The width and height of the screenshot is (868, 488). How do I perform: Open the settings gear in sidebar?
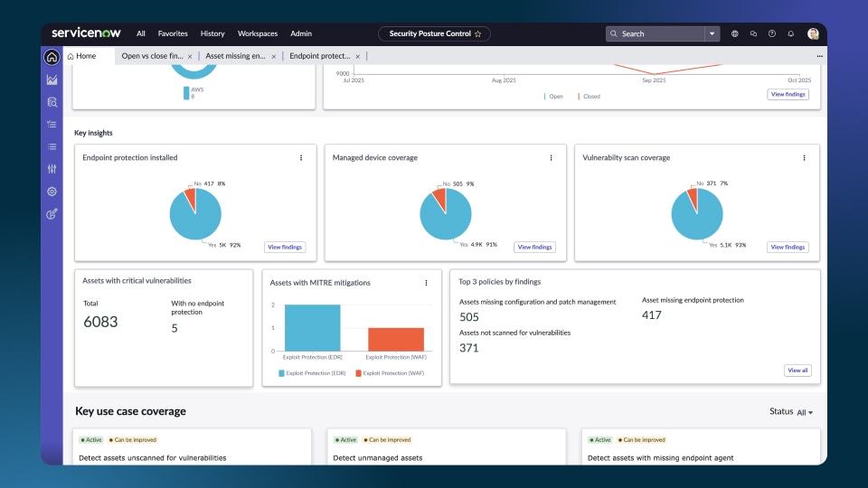click(x=52, y=192)
